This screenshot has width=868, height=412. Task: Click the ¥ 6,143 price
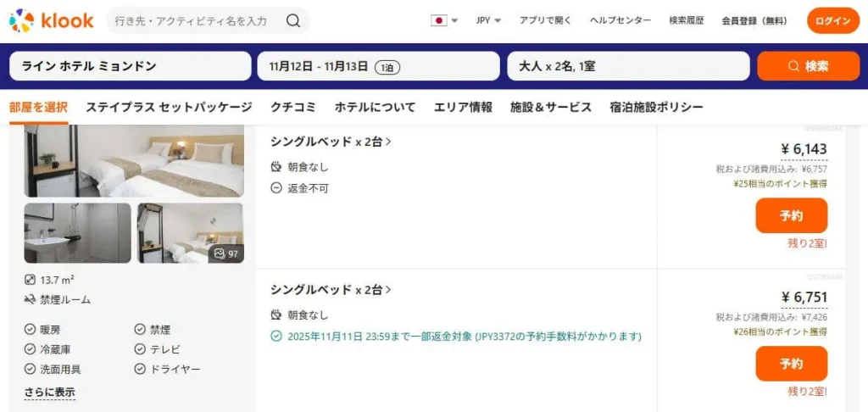[x=804, y=148]
